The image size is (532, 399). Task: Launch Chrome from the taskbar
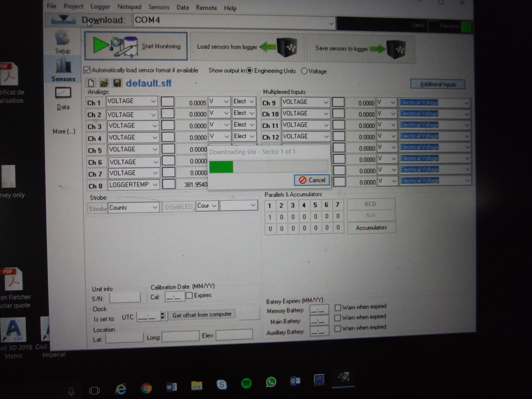coord(146,387)
